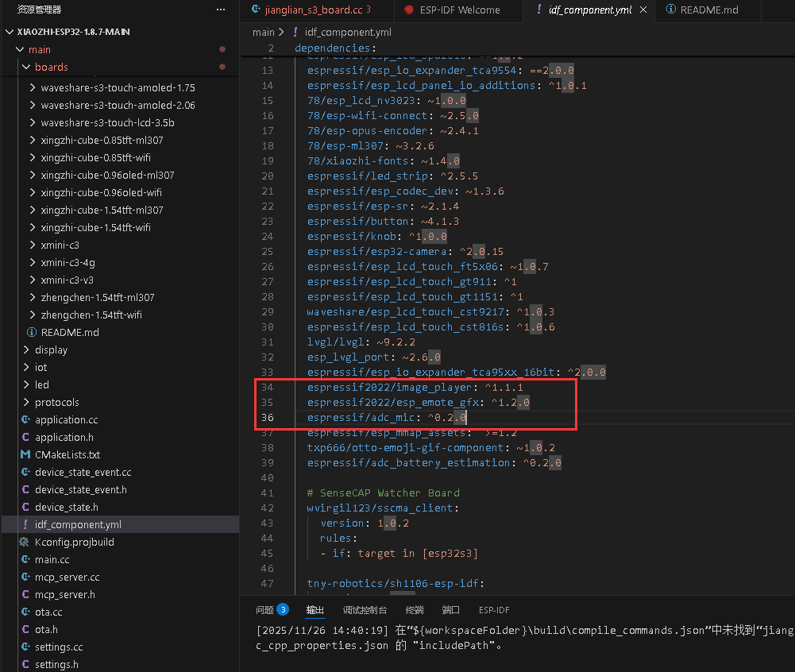Viewport: 795px width, 672px height.
Task: Open the 端口 (Ports) panel tab
Action: point(451,609)
